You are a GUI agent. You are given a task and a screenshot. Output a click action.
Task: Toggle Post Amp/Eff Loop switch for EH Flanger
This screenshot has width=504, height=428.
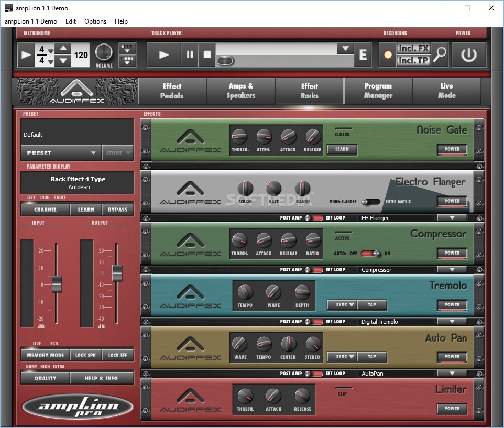click(x=314, y=218)
